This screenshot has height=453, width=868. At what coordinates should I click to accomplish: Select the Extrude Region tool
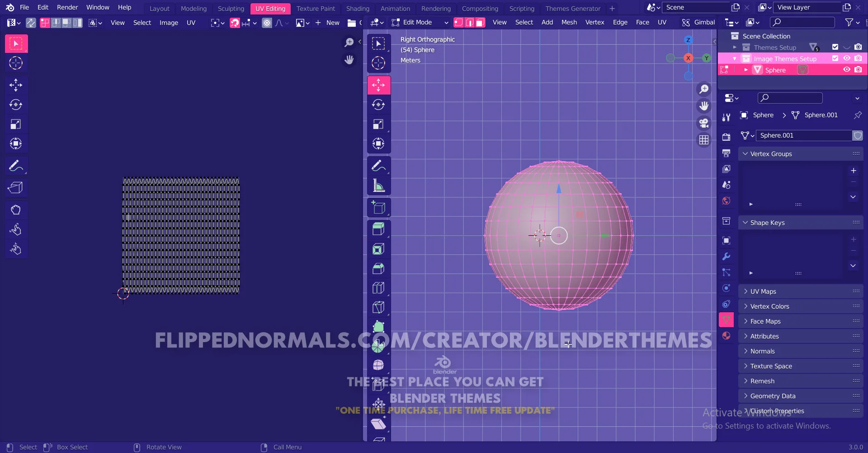point(378,229)
